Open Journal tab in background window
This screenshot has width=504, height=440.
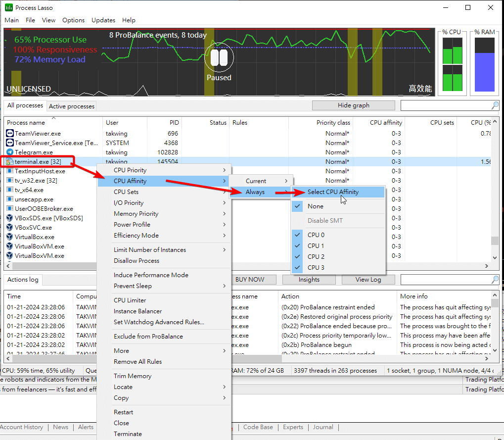tap(323, 427)
